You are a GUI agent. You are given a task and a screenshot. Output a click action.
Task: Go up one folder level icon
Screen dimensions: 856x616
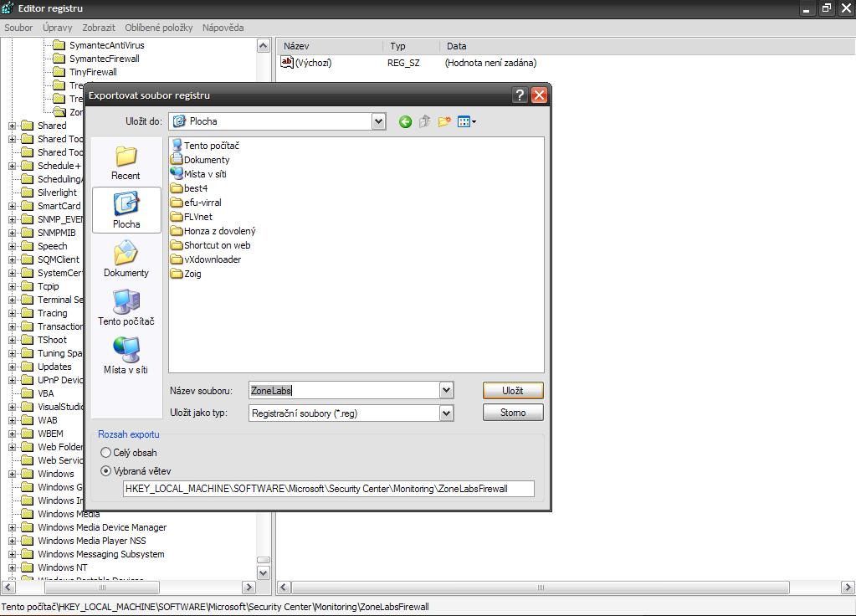click(x=425, y=122)
